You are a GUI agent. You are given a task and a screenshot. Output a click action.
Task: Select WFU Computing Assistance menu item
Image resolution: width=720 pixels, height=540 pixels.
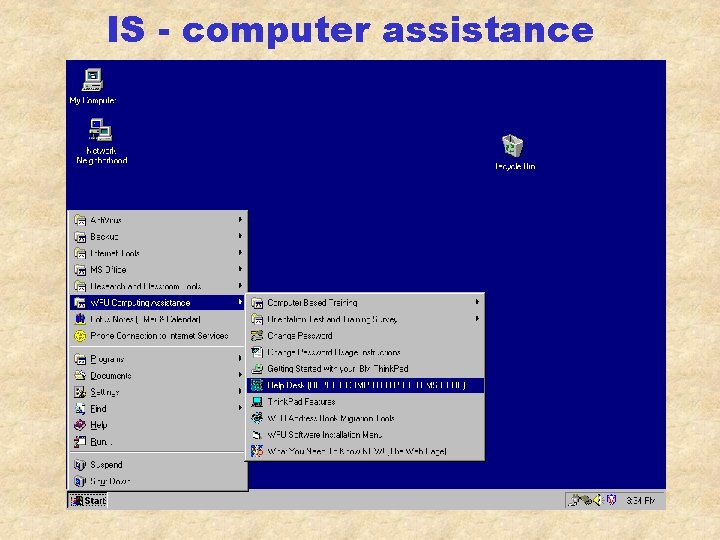click(158, 303)
